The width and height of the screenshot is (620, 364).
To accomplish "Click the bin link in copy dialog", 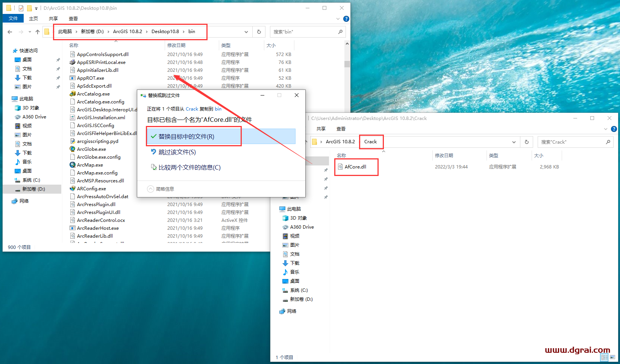I will pyautogui.click(x=218, y=109).
